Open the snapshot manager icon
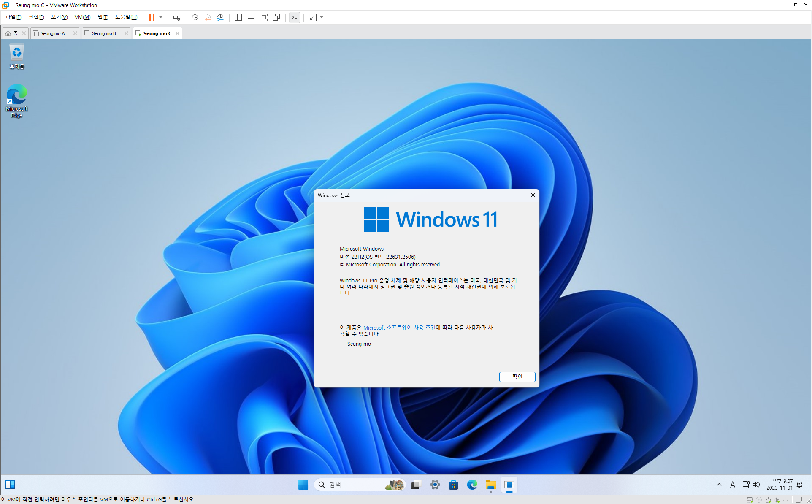The image size is (812, 504). pyautogui.click(x=220, y=17)
